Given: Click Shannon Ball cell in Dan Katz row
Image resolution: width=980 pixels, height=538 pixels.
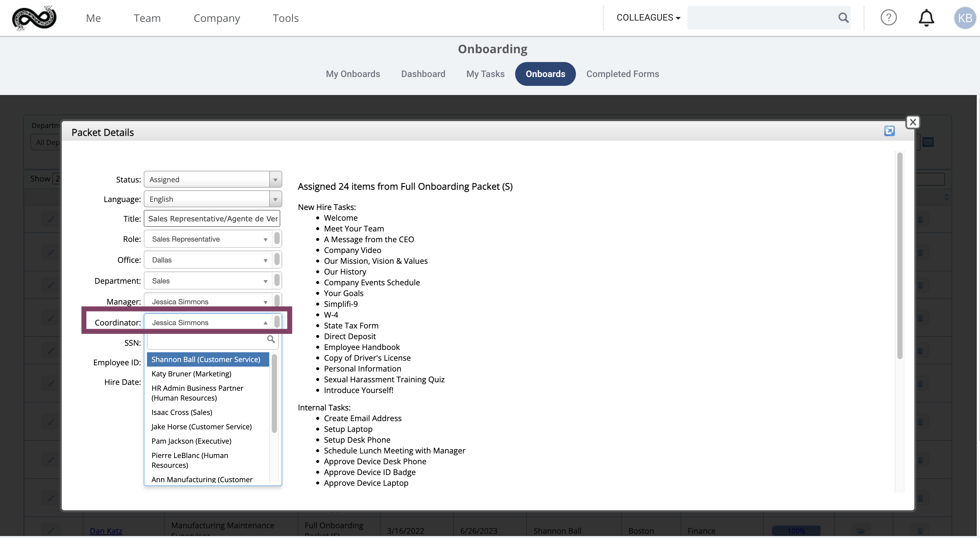Looking at the screenshot, I should click(557, 531).
